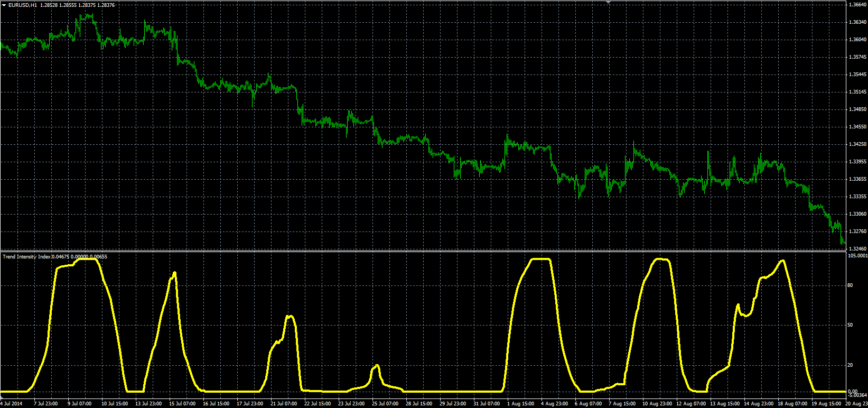Image resolution: width=868 pixels, height=408 pixels.
Task: Click the 1.35445 price label
Action: (857, 75)
